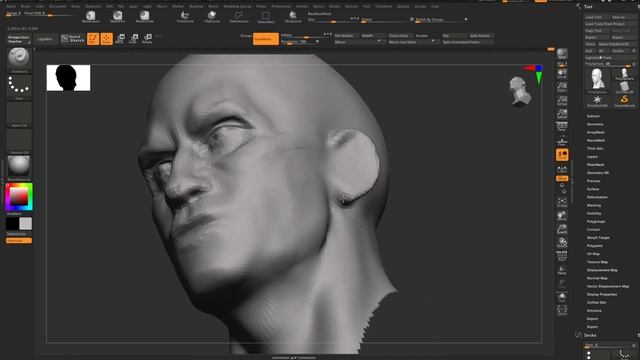
Task: Click the Actual size icon
Action: tap(562, 101)
